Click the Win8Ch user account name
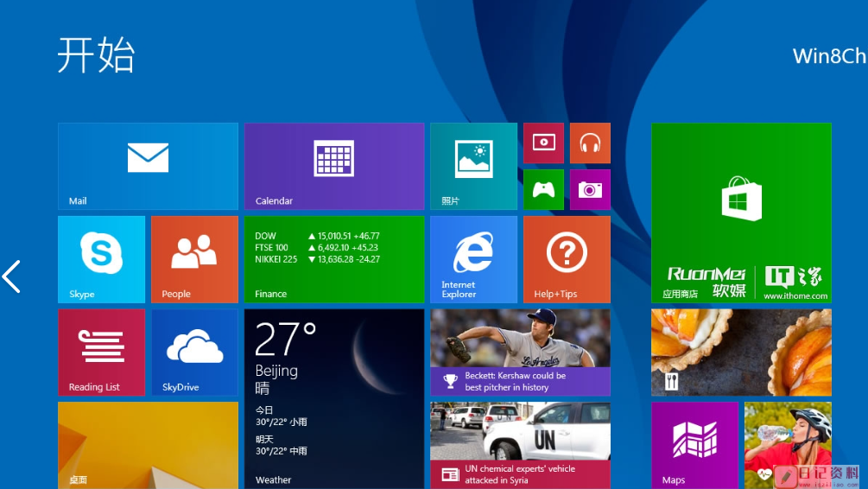The height and width of the screenshot is (489, 868). tap(830, 56)
